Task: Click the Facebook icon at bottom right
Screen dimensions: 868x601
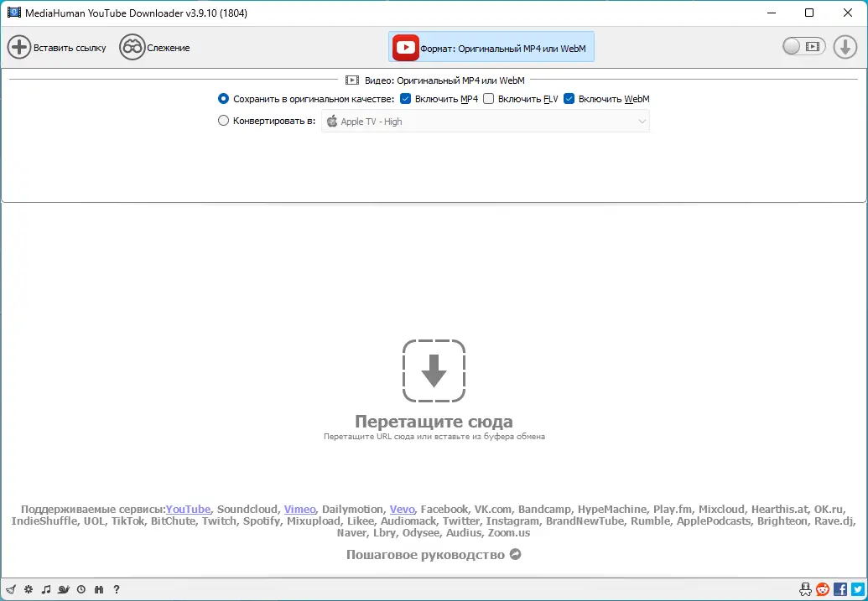Action: (x=841, y=589)
